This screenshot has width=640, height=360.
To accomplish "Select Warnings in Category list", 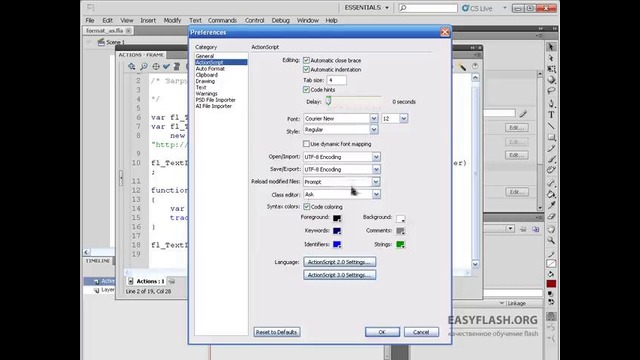I will click(x=207, y=93).
